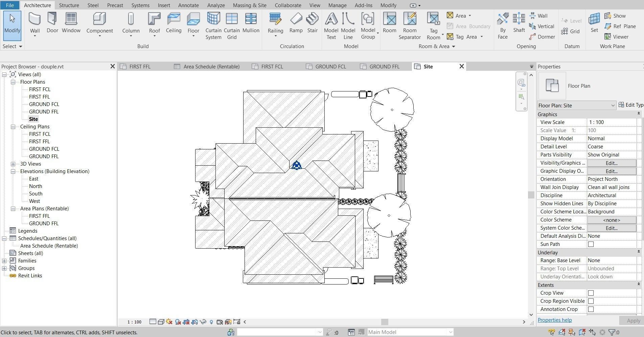This screenshot has width=644, height=337.
Task: Activate the Model Text tool
Action: point(331,26)
